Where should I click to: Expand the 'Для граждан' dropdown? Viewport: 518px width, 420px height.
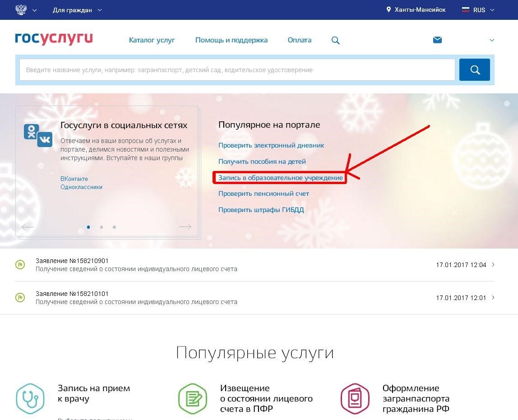[x=77, y=10]
